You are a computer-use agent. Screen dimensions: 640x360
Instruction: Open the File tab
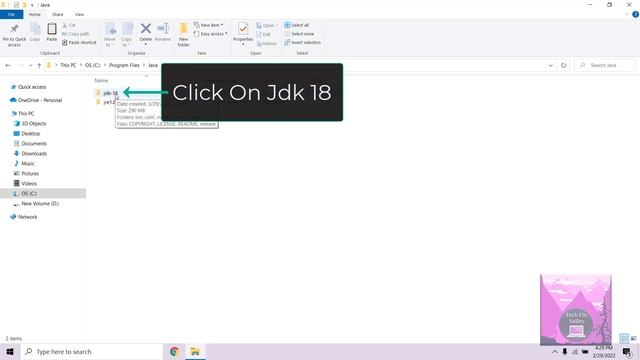11,14
